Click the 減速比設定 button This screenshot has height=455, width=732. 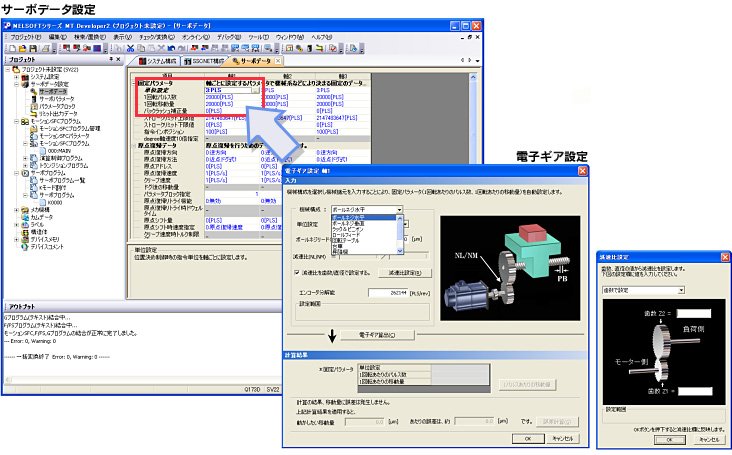402,272
